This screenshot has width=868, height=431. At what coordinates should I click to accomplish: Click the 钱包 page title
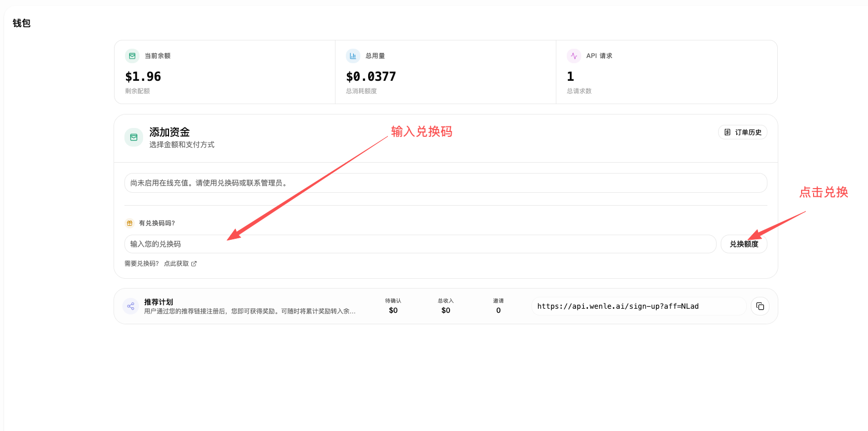point(22,23)
